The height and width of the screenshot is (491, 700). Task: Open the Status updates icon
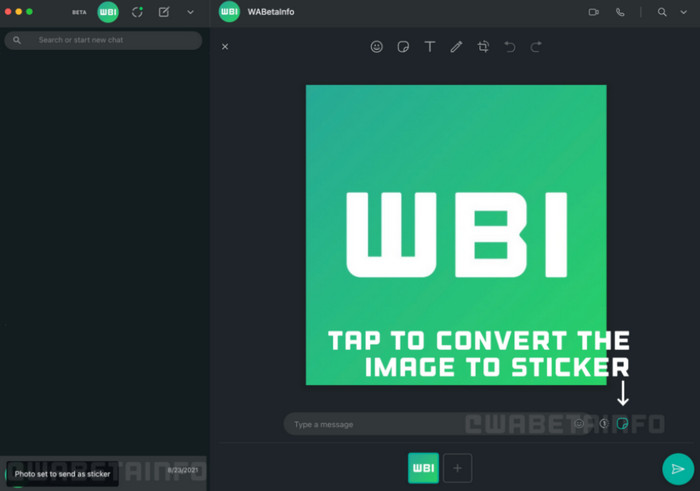137,12
